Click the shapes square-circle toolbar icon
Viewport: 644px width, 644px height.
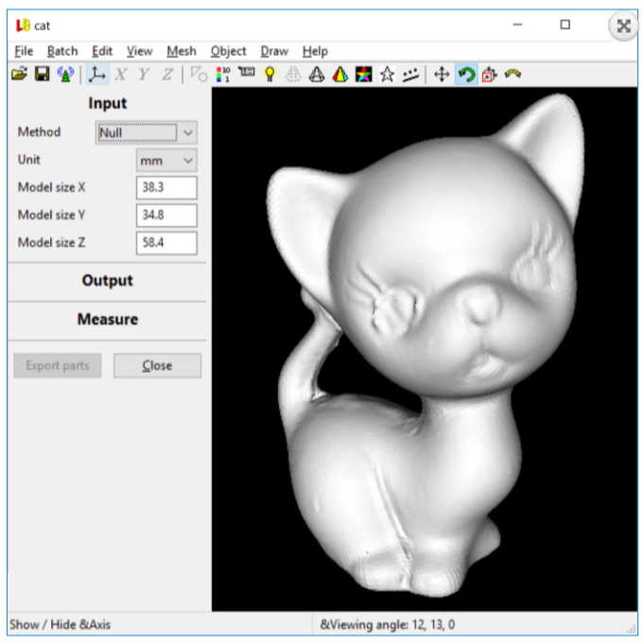(x=200, y=75)
